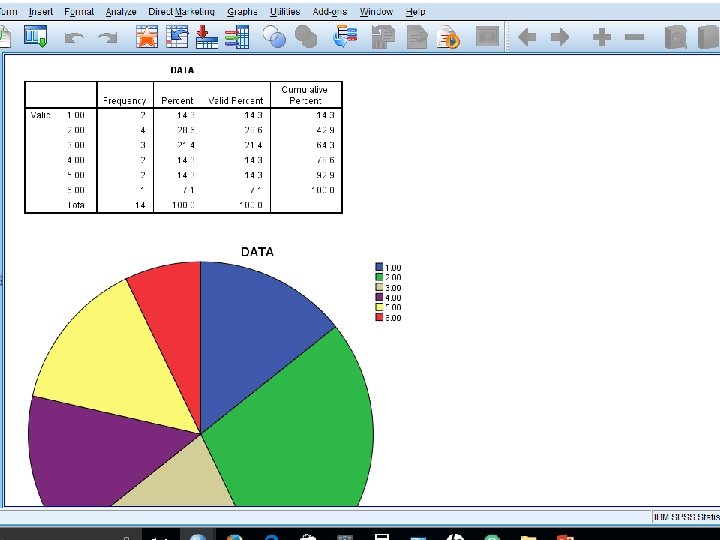
Task: Click the Designate Window gray box icon
Action: tap(488, 36)
